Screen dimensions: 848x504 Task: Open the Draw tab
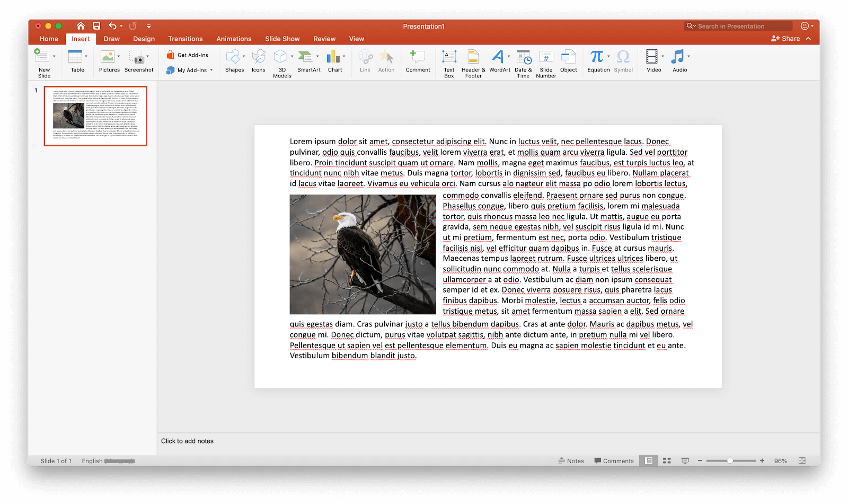[x=112, y=39]
